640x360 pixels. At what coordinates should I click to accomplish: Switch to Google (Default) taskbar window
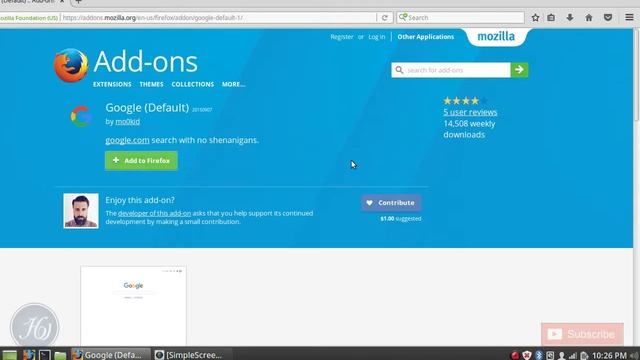110,355
